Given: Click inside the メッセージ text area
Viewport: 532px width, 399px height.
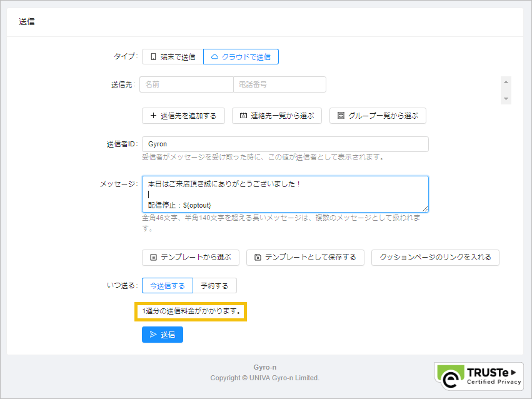Looking at the screenshot, I should (x=285, y=194).
